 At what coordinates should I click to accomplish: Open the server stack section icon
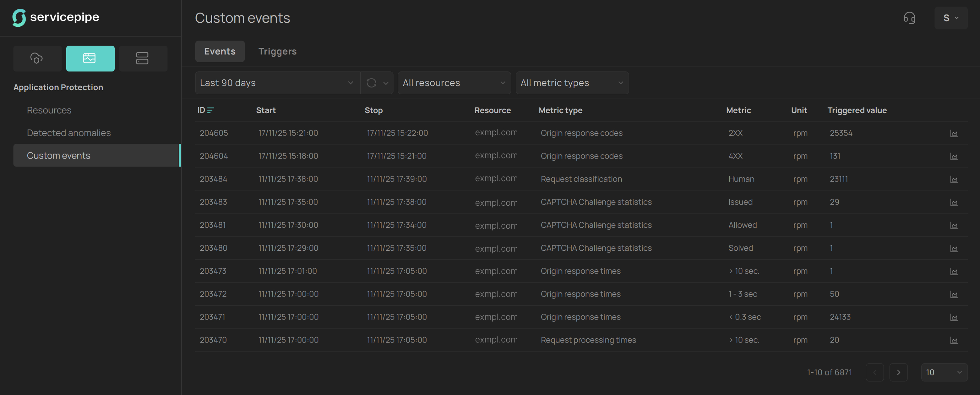pyautogui.click(x=142, y=58)
